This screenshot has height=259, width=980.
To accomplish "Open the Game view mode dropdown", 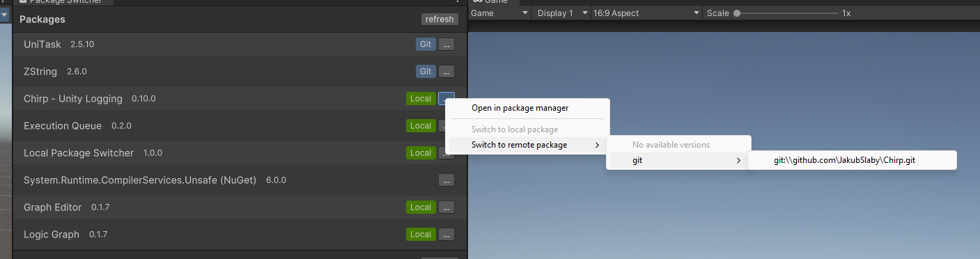I will point(500,13).
